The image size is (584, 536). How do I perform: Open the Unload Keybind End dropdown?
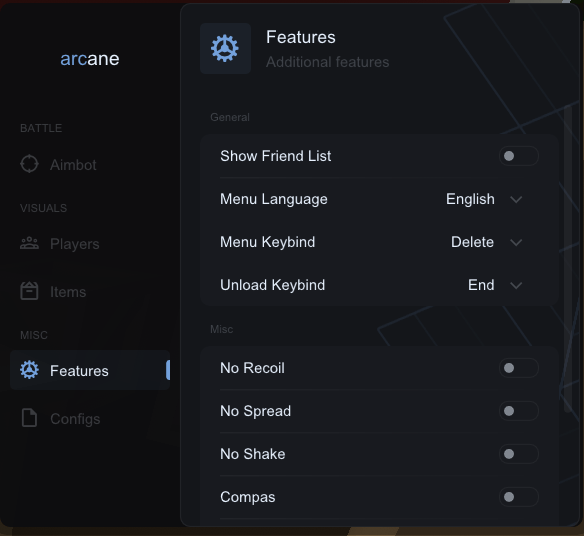pyautogui.click(x=495, y=285)
